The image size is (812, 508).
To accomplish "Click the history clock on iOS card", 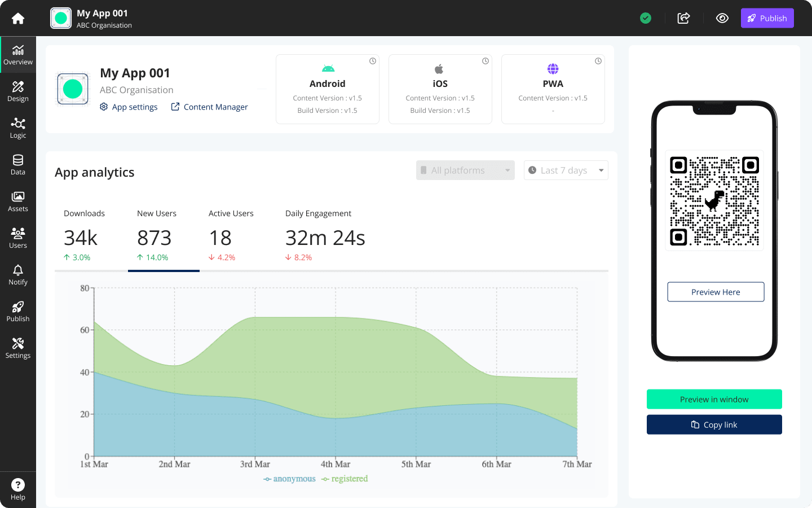I will pos(486,61).
